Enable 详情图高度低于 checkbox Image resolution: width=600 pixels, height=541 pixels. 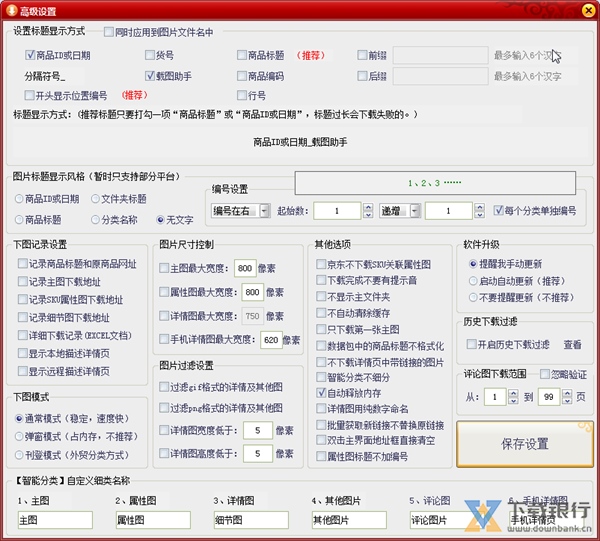(164, 453)
